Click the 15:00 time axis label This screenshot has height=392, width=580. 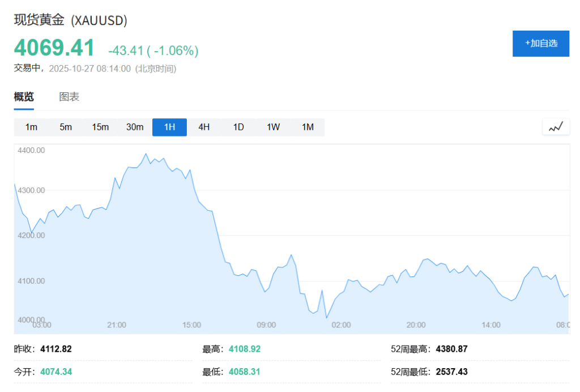191,325
